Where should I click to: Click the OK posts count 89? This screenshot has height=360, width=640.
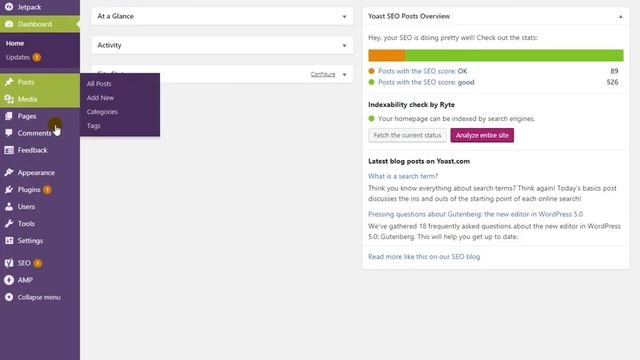pos(614,71)
